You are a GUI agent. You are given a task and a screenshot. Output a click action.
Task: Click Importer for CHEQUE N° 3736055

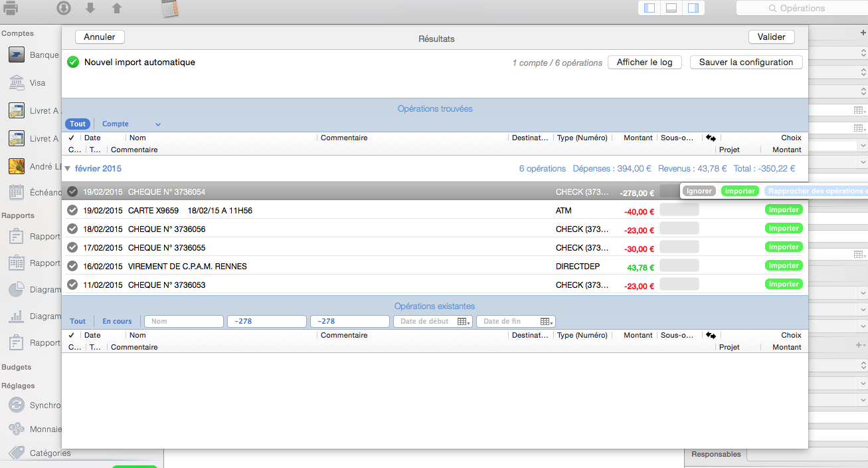point(784,247)
